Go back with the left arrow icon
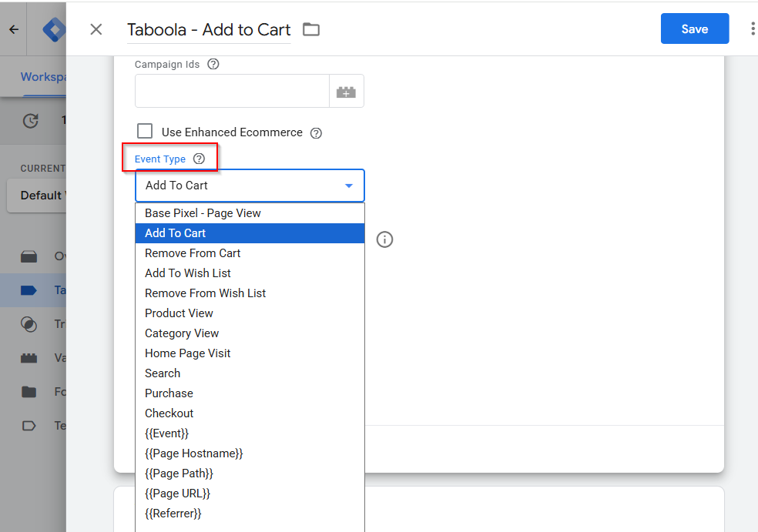This screenshot has height=532, width=758. point(14,29)
